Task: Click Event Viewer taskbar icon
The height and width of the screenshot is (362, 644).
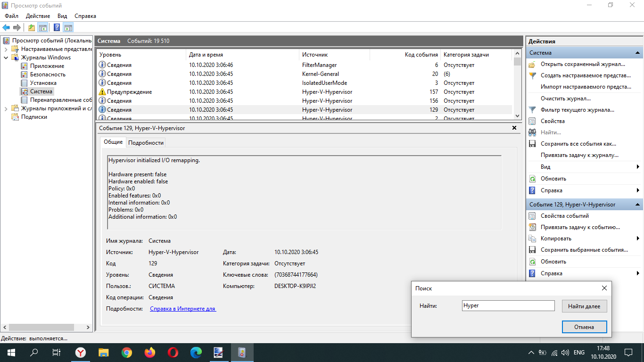Action: pyautogui.click(x=242, y=352)
